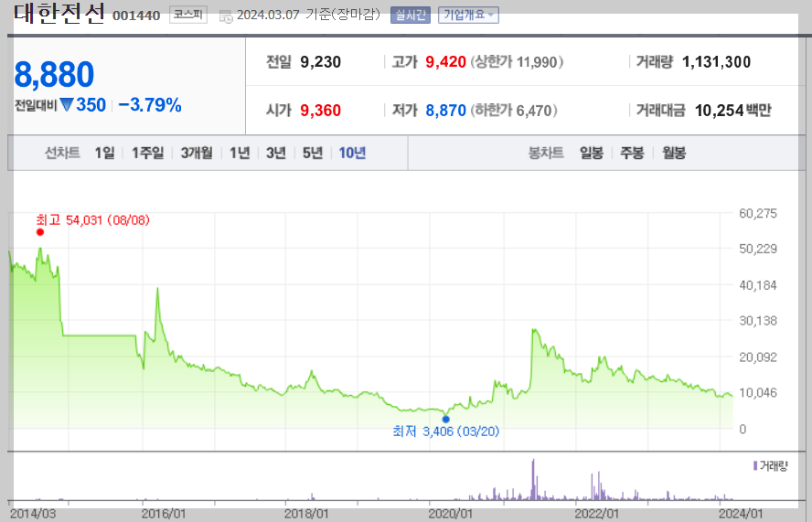Click the 2022/01 axis label

(x=595, y=514)
